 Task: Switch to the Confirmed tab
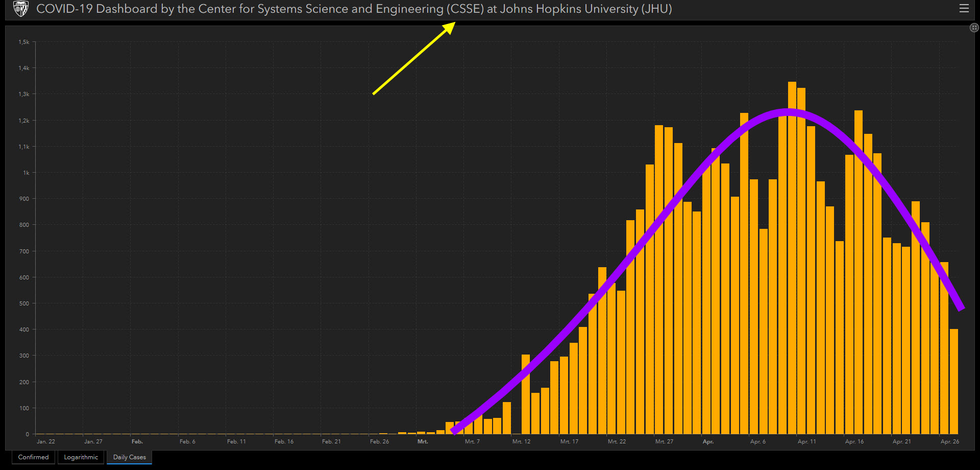pyautogui.click(x=33, y=457)
